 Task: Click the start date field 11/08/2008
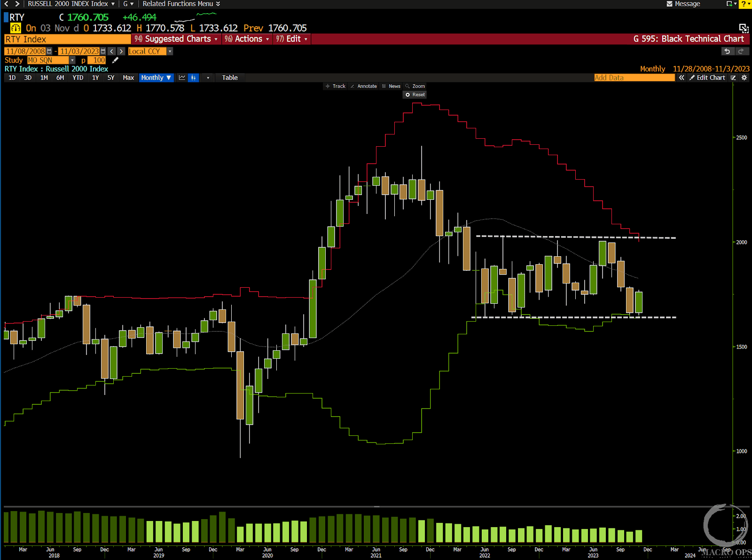(25, 51)
